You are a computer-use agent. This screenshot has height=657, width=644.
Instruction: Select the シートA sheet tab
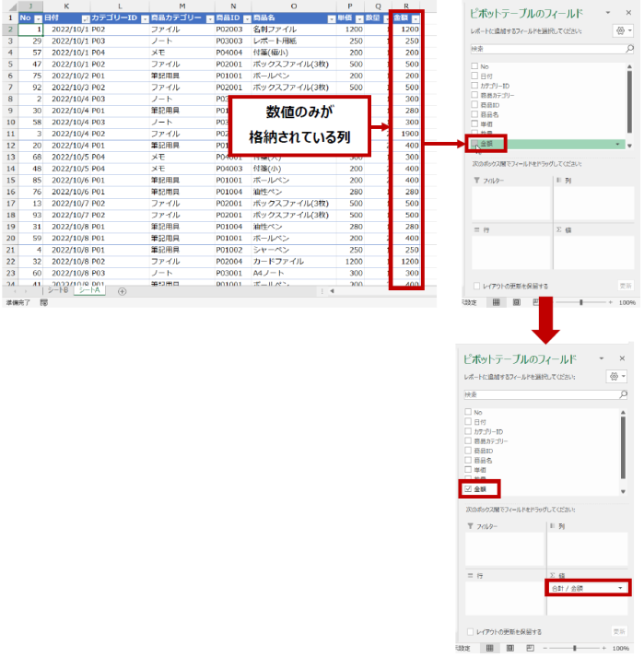point(90,291)
